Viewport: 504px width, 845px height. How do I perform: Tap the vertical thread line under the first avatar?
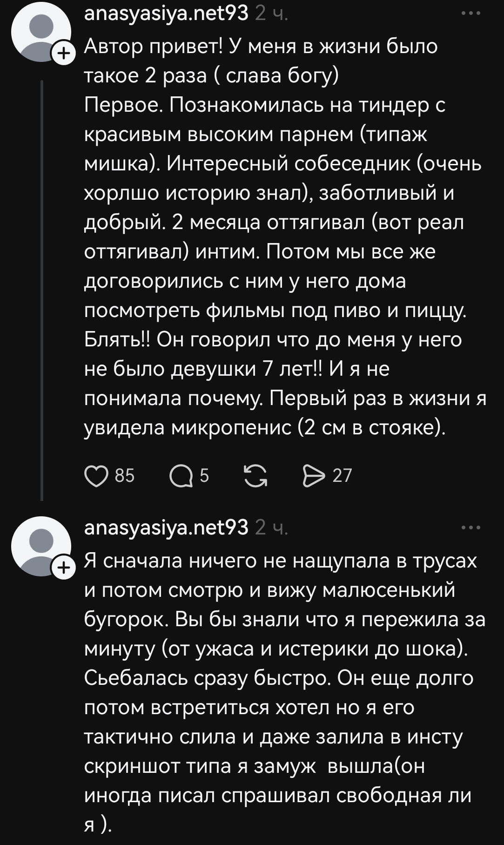42,289
